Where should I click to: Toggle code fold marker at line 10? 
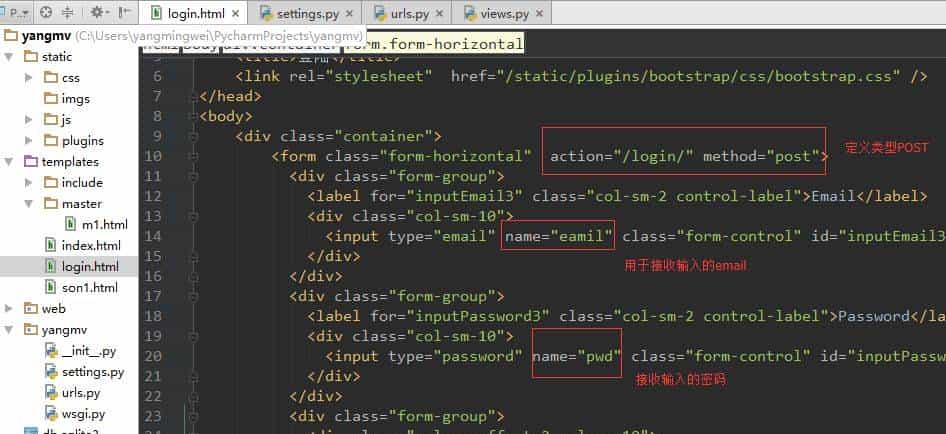point(193,156)
